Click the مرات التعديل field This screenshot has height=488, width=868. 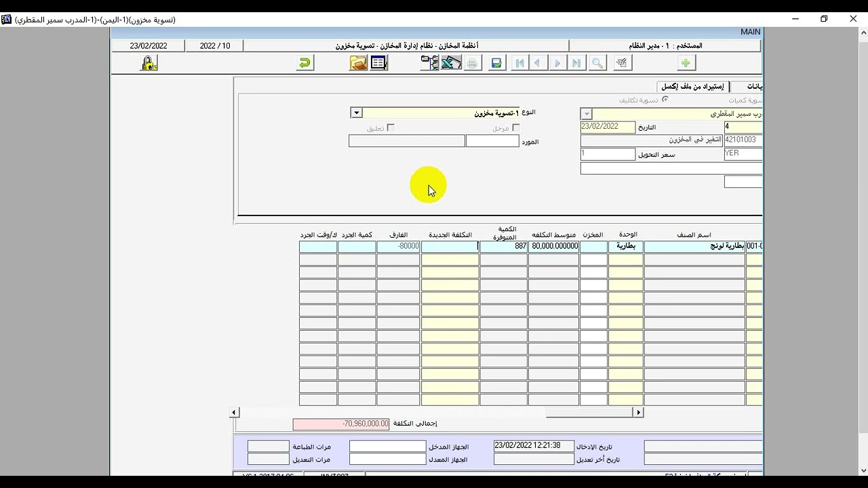(268, 460)
